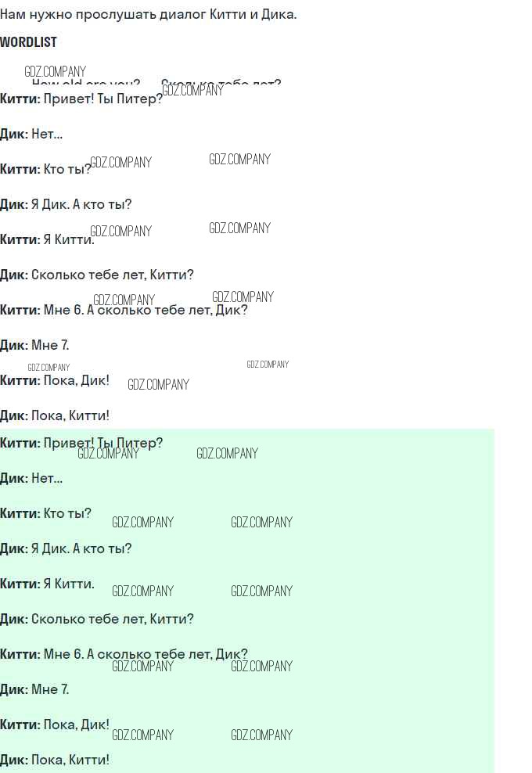Click the sentence about listening to Kitty and Dick

[x=149, y=14]
